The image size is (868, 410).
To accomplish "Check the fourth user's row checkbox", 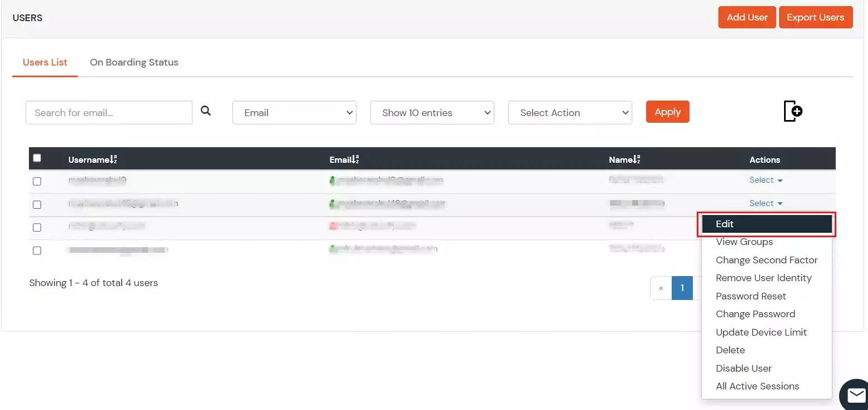I will pyautogui.click(x=37, y=250).
